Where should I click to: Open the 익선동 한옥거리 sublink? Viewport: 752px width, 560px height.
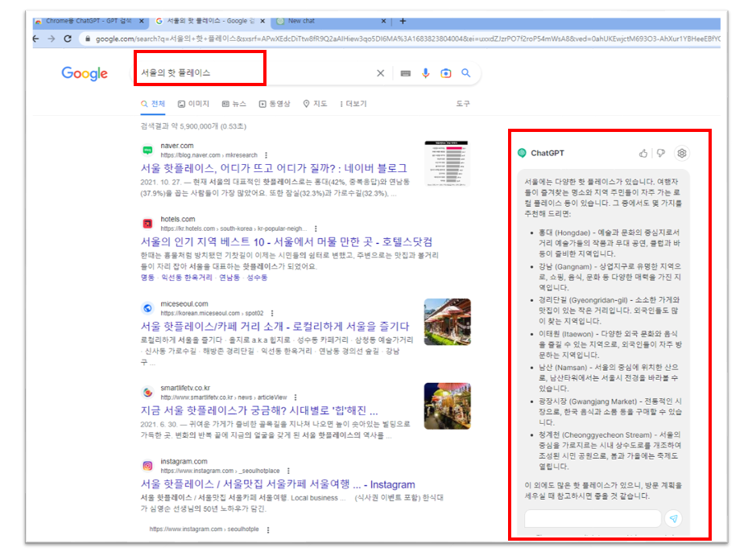(x=187, y=278)
